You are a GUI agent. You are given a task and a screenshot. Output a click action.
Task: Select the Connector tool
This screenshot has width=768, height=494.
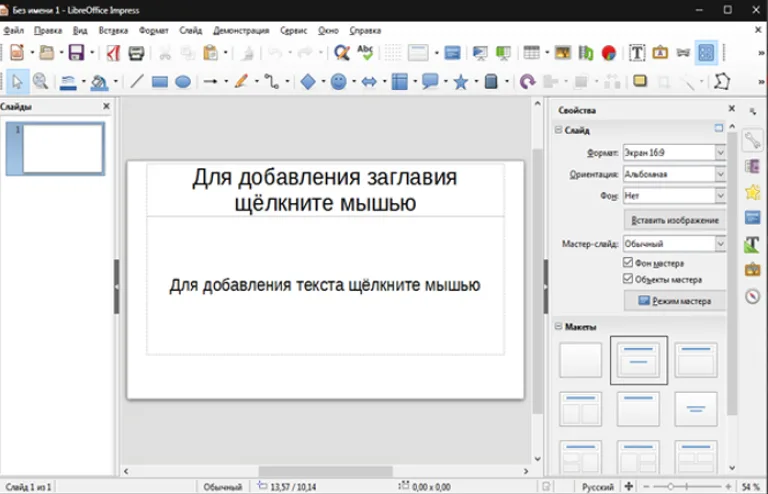coord(271,81)
